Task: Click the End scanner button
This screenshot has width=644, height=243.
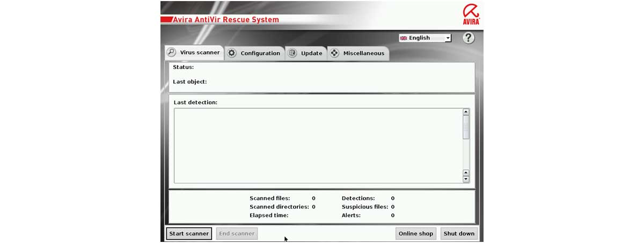Action: click(237, 233)
